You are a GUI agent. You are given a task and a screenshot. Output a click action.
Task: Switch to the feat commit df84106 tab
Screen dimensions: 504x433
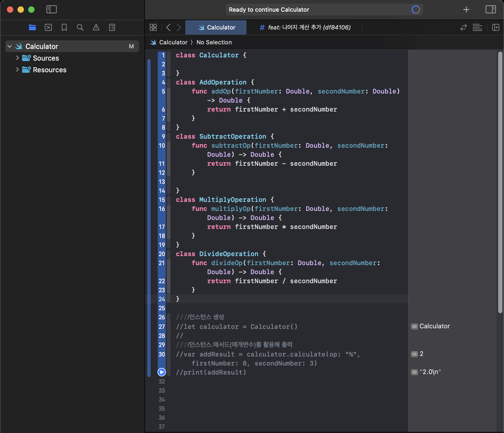pos(305,27)
